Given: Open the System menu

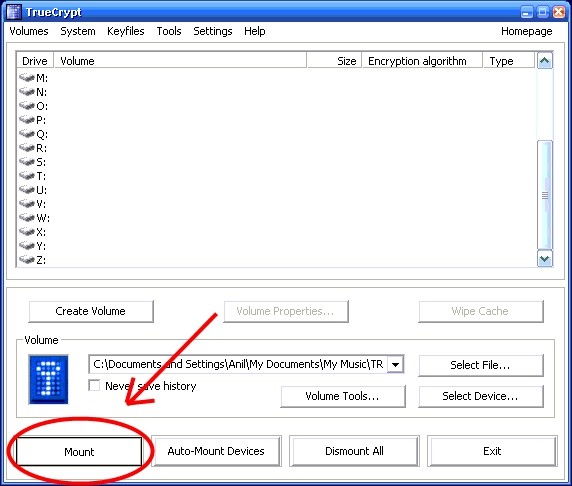Looking at the screenshot, I should pyautogui.click(x=78, y=31).
